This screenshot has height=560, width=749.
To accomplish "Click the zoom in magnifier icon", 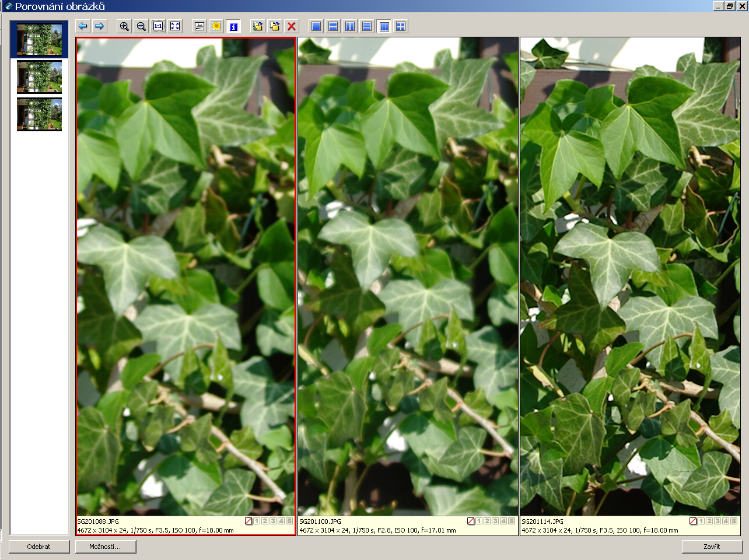I will (x=124, y=26).
